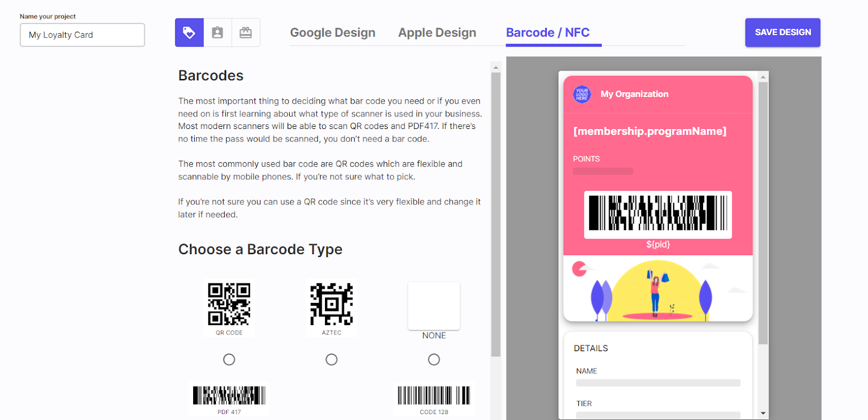Click the CODE 128 barcode thumbnail

[434, 399]
